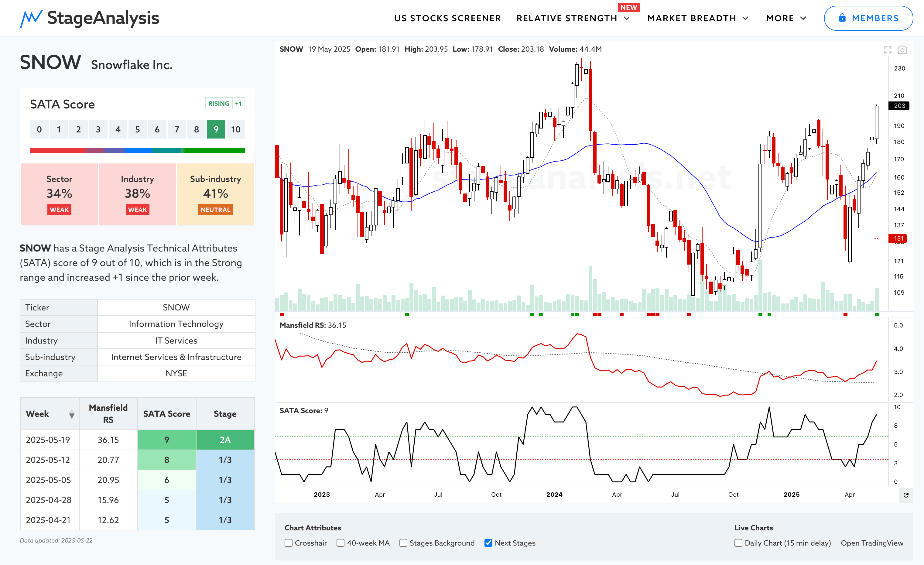Expand the Relative Strength dropdown chevron
Viewport: 924px width, 565px height.
(x=627, y=18)
